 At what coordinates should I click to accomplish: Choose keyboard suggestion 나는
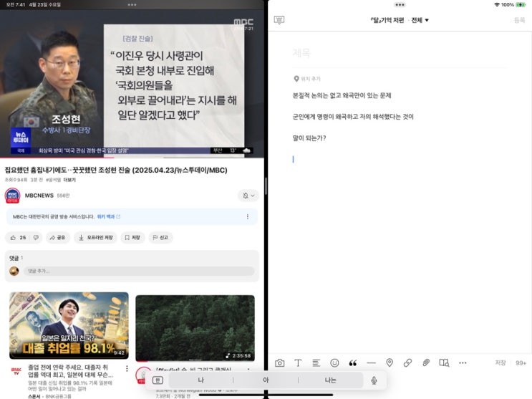pyautogui.click(x=330, y=380)
